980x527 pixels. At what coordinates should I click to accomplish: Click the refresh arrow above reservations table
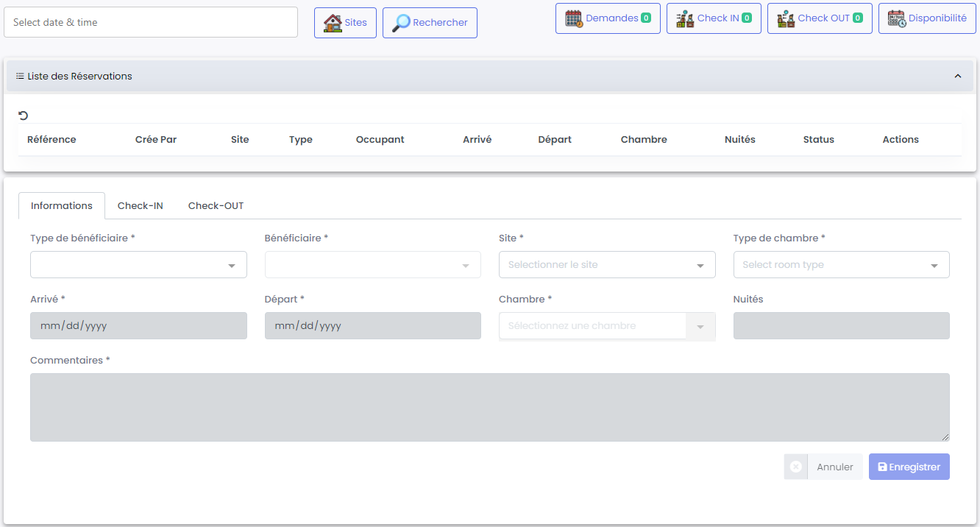24,115
